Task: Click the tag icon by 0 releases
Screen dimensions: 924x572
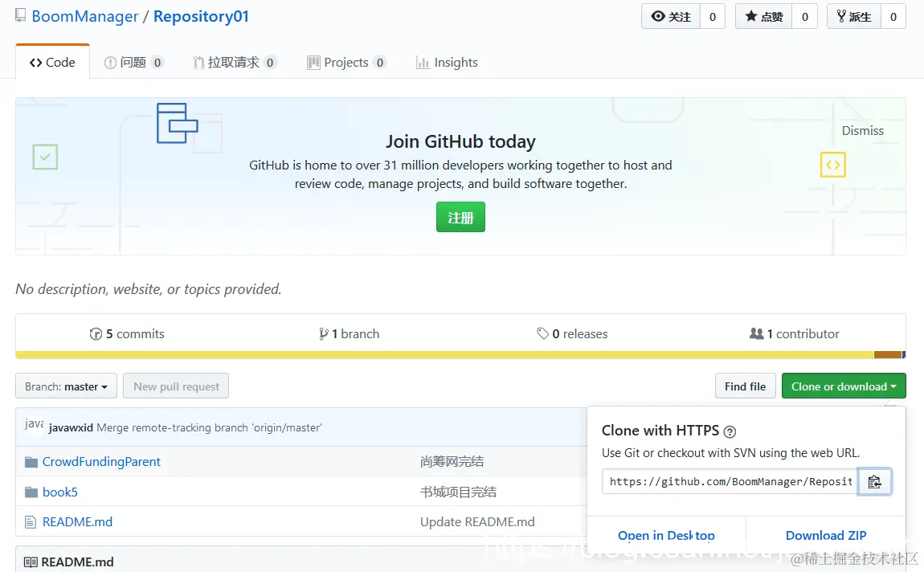Action: pos(542,334)
